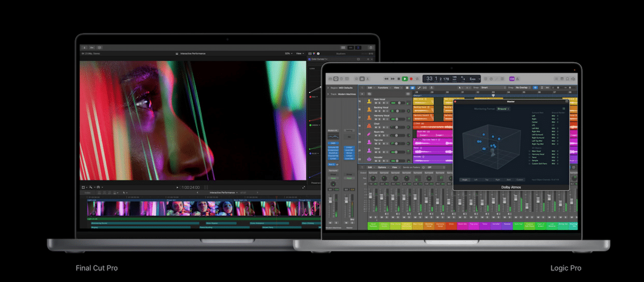This screenshot has height=282, width=644.
Task: Click Fast Forward in Logic Pro transport
Action: 392,79
